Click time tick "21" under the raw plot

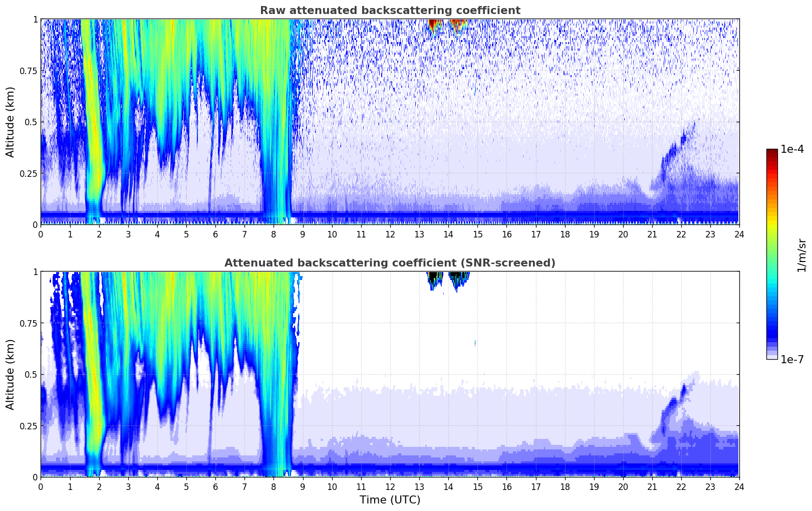click(652, 234)
